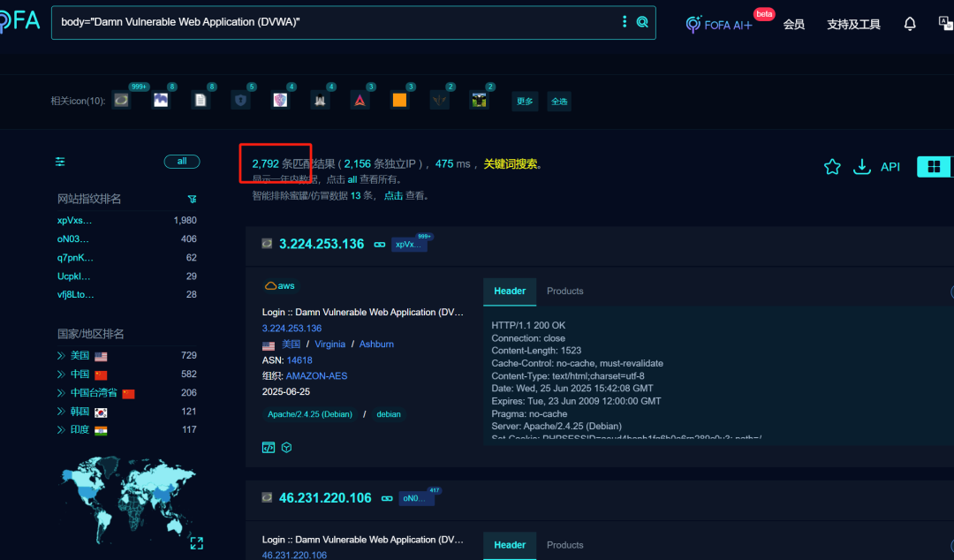Select the dark shield lock icon with badge 5

click(x=240, y=100)
